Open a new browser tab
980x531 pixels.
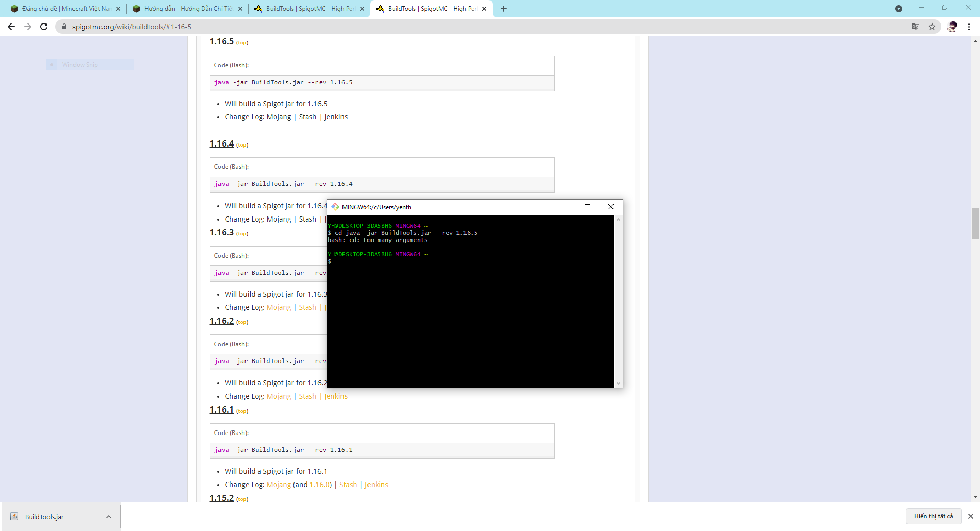click(504, 9)
